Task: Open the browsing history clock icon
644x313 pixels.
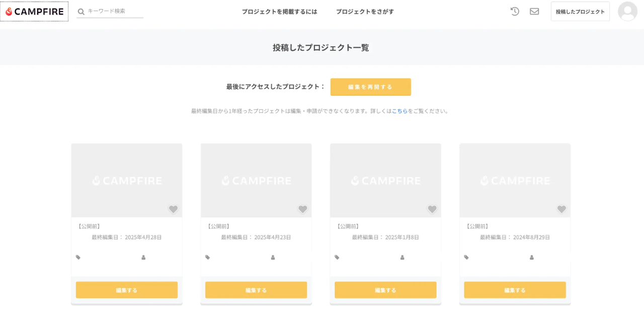Action: [515, 11]
